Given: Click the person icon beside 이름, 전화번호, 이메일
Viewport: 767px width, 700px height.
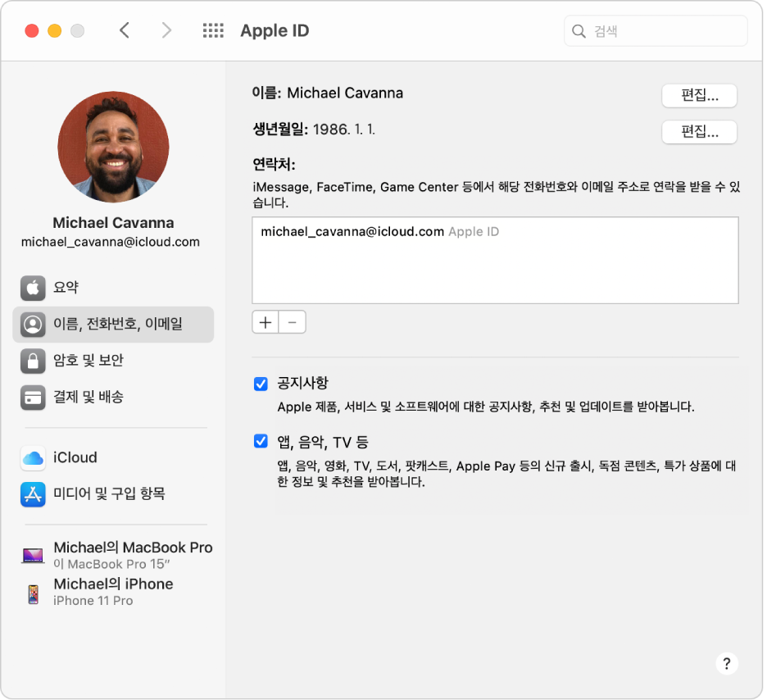Looking at the screenshot, I should pos(33,325).
